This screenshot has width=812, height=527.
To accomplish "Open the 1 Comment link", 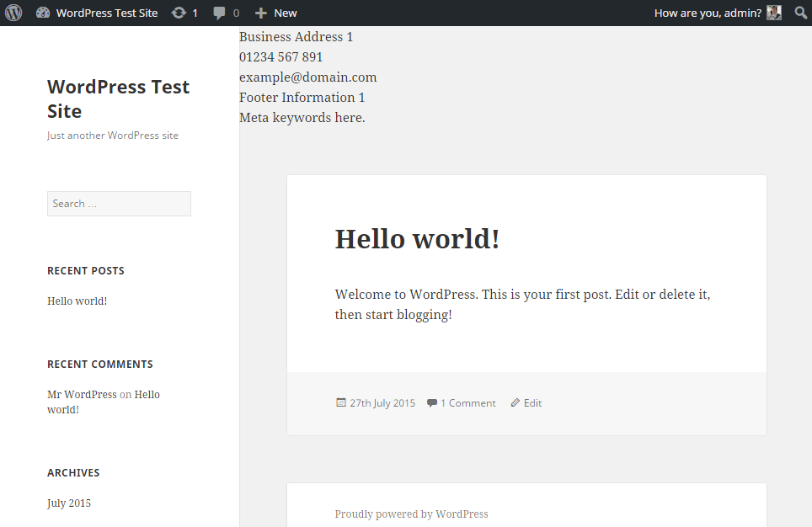I will (467, 403).
